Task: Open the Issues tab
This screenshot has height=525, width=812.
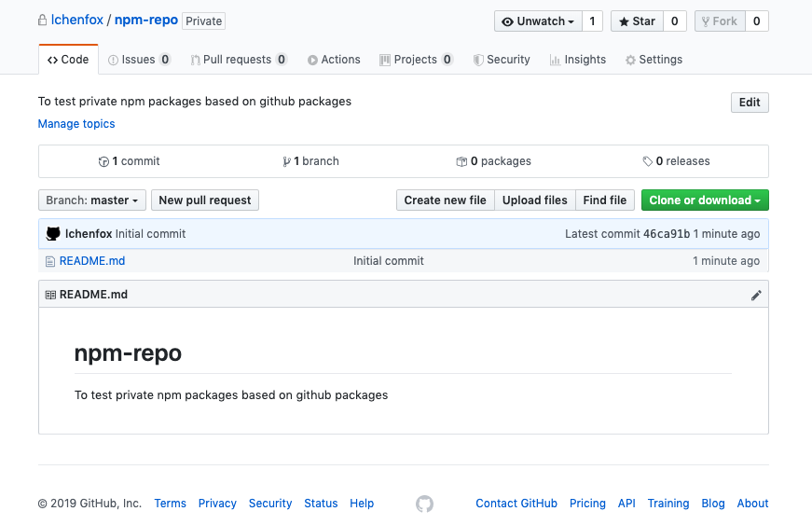Action: click(x=138, y=60)
